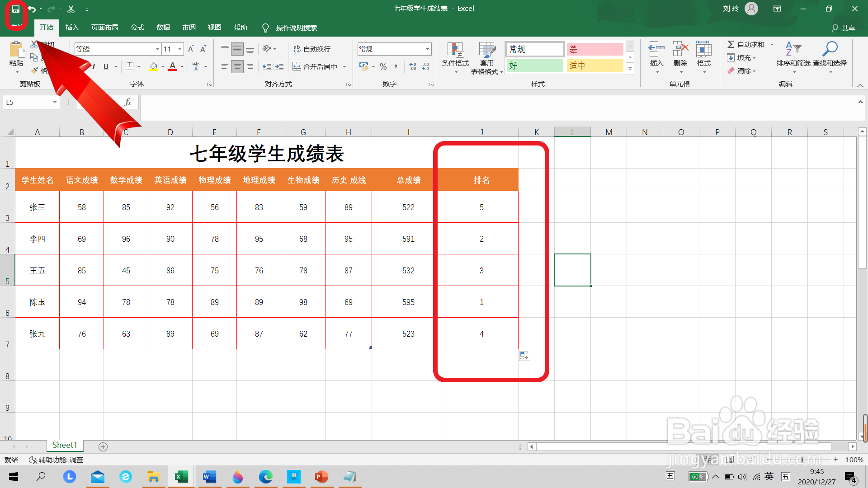This screenshot has width=868, height=488.
Task: Switch to the 公式 (Formulas) tab
Action: pyautogui.click(x=137, y=28)
